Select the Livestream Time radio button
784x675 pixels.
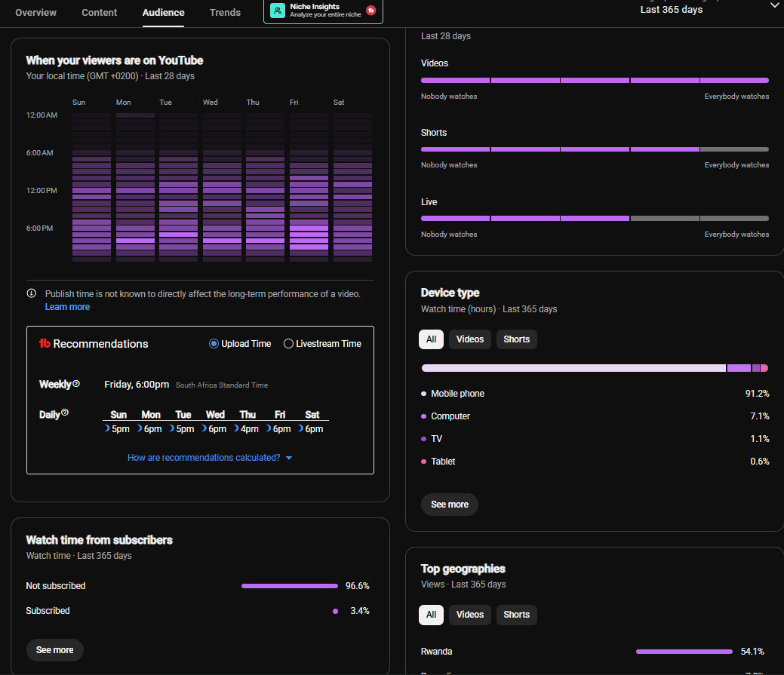point(288,344)
